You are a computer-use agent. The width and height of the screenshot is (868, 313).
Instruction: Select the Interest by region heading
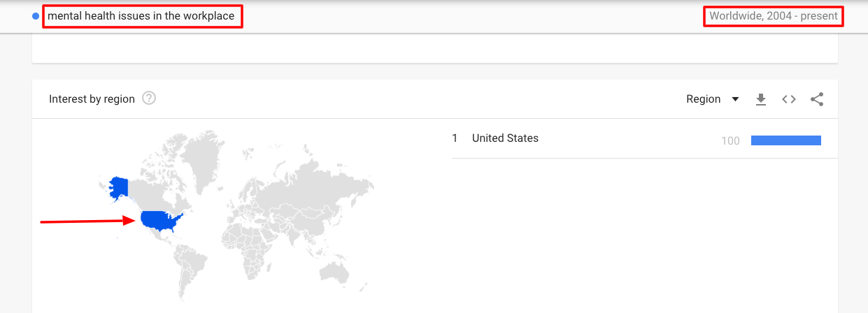click(92, 99)
